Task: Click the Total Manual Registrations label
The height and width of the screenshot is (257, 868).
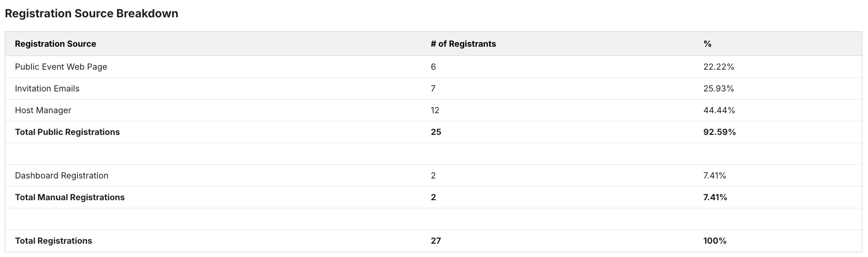Action: coord(70,197)
